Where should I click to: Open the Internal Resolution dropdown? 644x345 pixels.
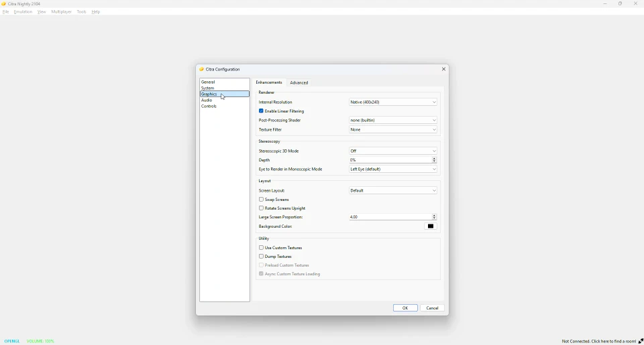[393, 102]
